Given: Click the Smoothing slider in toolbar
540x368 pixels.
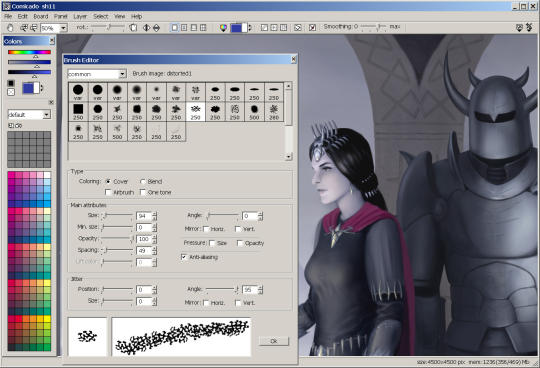Looking at the screenshot, I should [x=374, y=27].
